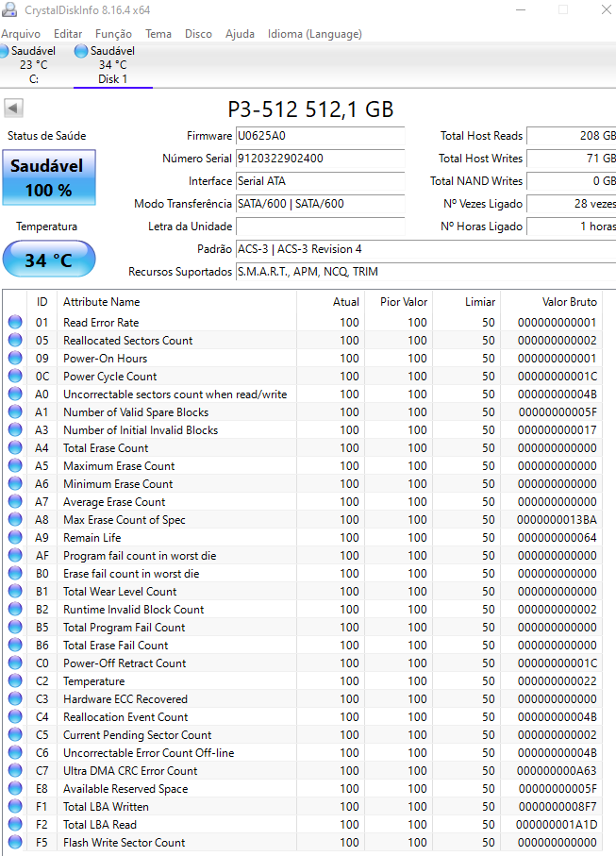
Task: Click the Recursos Suportados field
Action: coord(425,272)
